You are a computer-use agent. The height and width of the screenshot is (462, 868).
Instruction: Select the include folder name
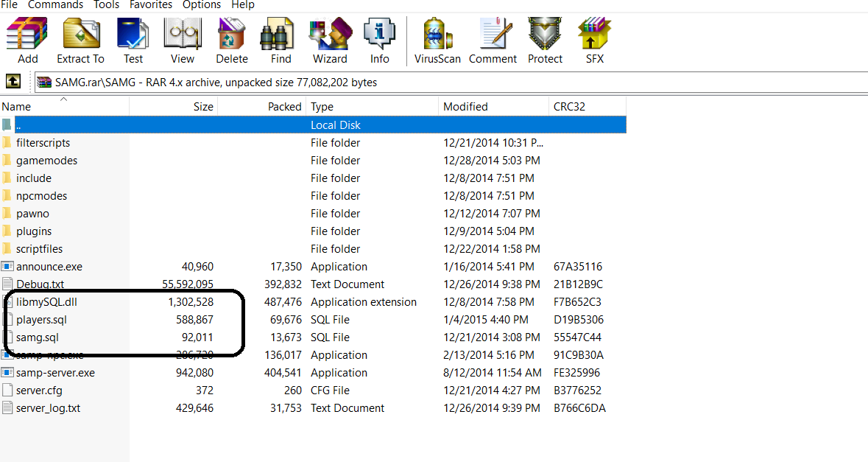tap(34, 178)
